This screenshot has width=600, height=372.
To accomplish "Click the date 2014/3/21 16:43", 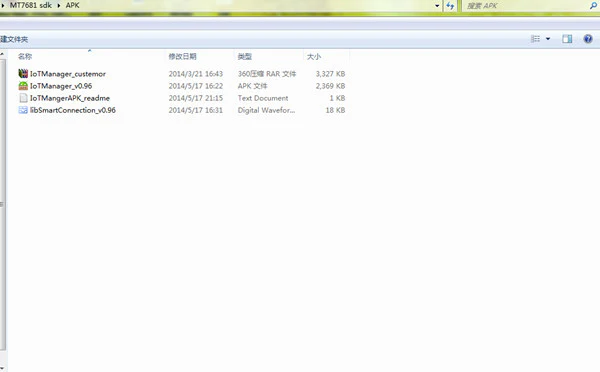I will (196, 74).
